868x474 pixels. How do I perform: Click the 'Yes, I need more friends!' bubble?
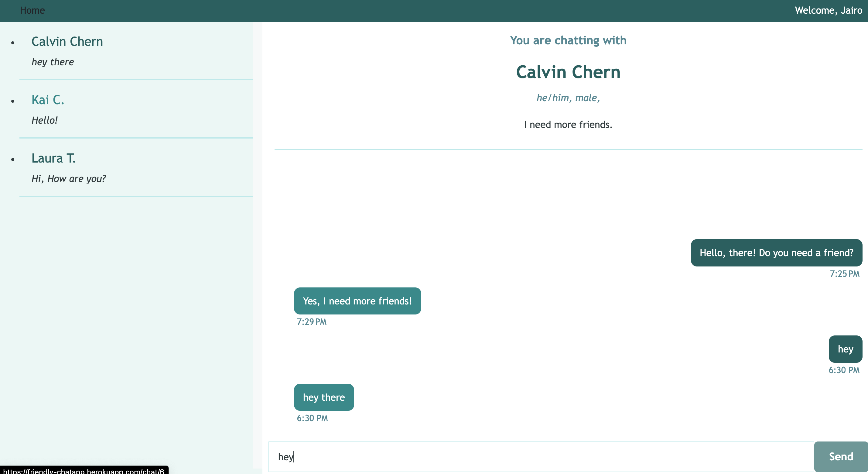point(357,301)
